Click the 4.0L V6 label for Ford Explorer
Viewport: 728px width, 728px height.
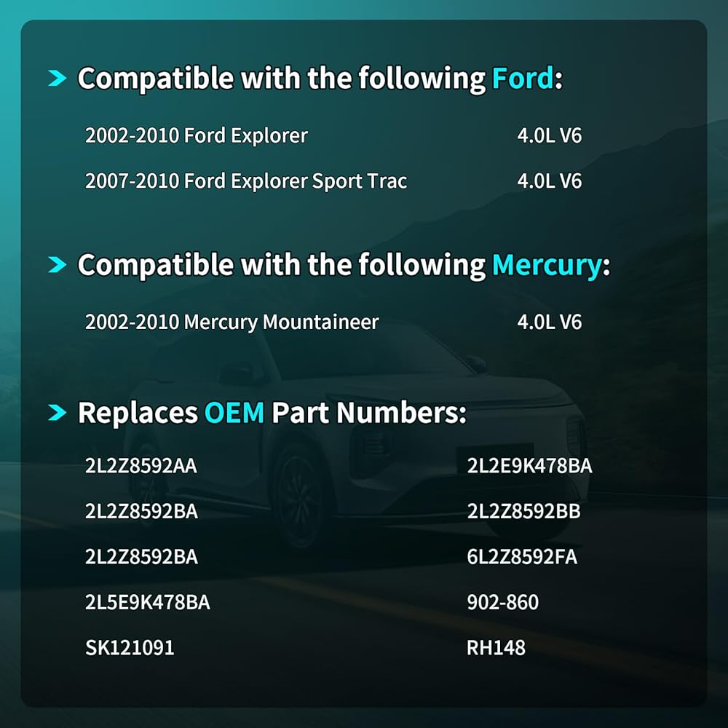(549, 135)
